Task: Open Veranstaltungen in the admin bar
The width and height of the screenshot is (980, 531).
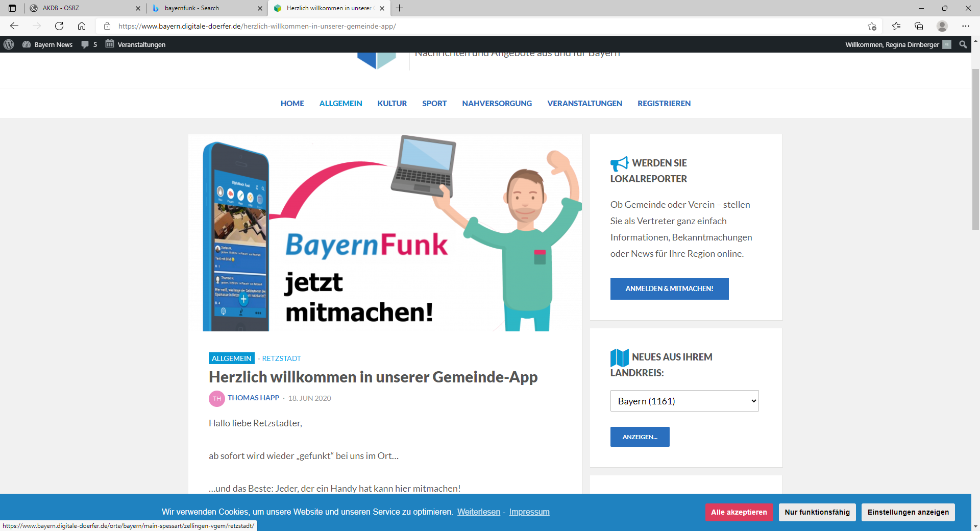Action: 135,44
